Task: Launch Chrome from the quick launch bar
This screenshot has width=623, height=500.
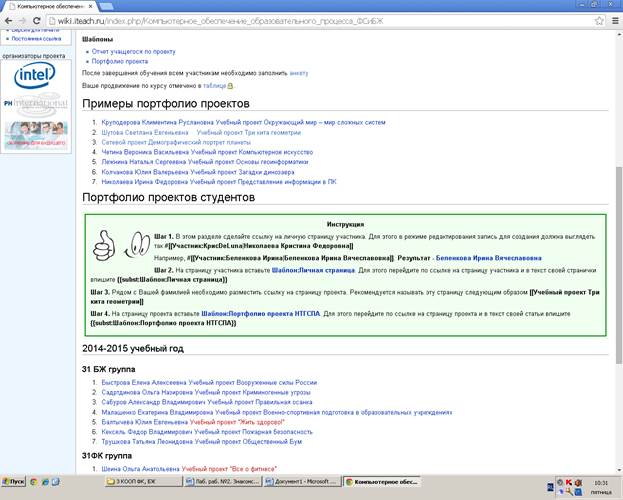Action: pyautogui.click(x=33, y=482)
